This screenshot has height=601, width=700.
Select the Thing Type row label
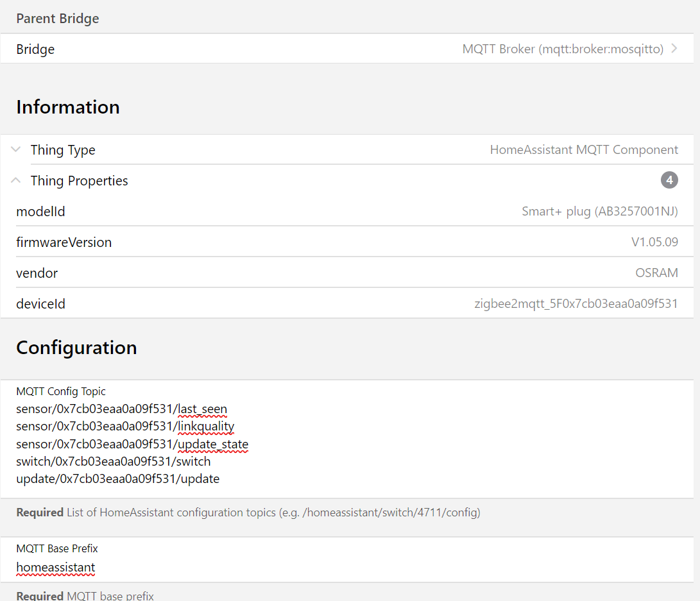[63, 150]
